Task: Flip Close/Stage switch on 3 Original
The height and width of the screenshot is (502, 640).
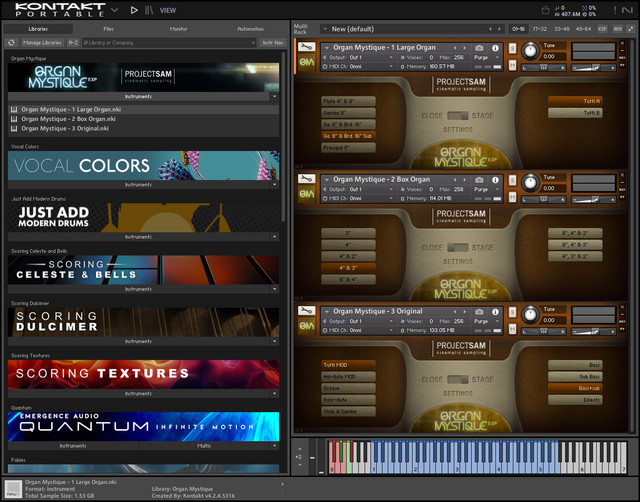Action: coord(458,379)
